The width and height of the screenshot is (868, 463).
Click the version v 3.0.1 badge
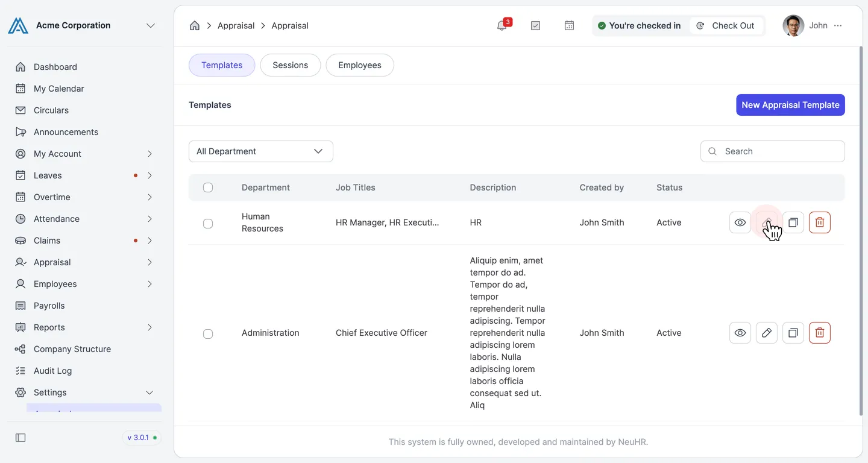point(142,438)
